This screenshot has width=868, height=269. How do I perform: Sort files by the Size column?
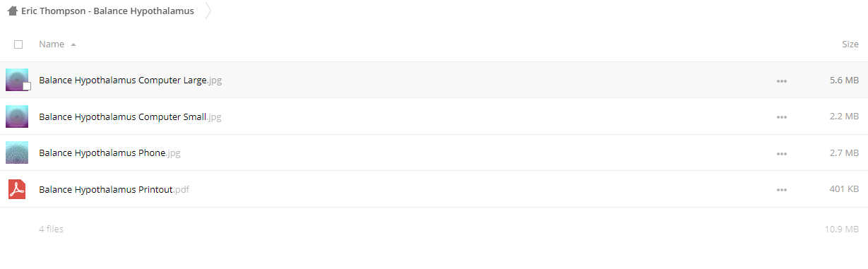point(850,44)
